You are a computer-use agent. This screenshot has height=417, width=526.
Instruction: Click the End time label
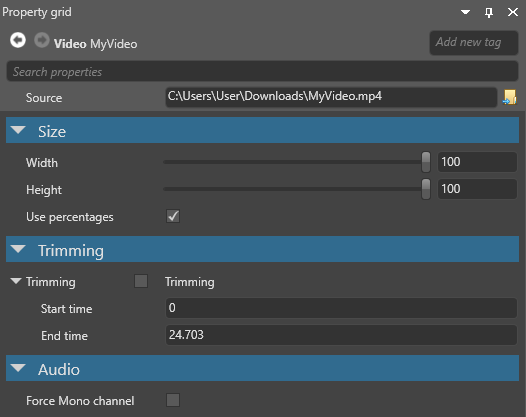(x=64, y=336)
